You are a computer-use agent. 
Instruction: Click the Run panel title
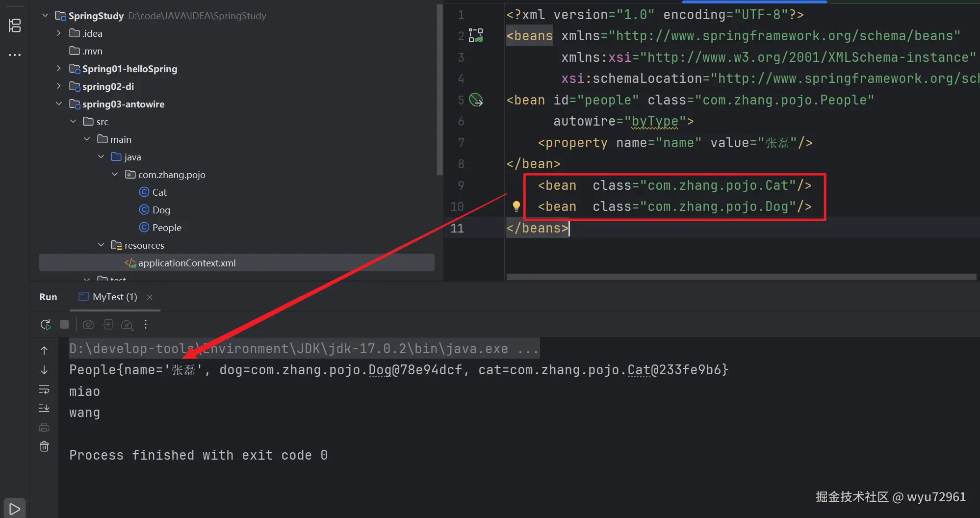click(x=48, y=297)
